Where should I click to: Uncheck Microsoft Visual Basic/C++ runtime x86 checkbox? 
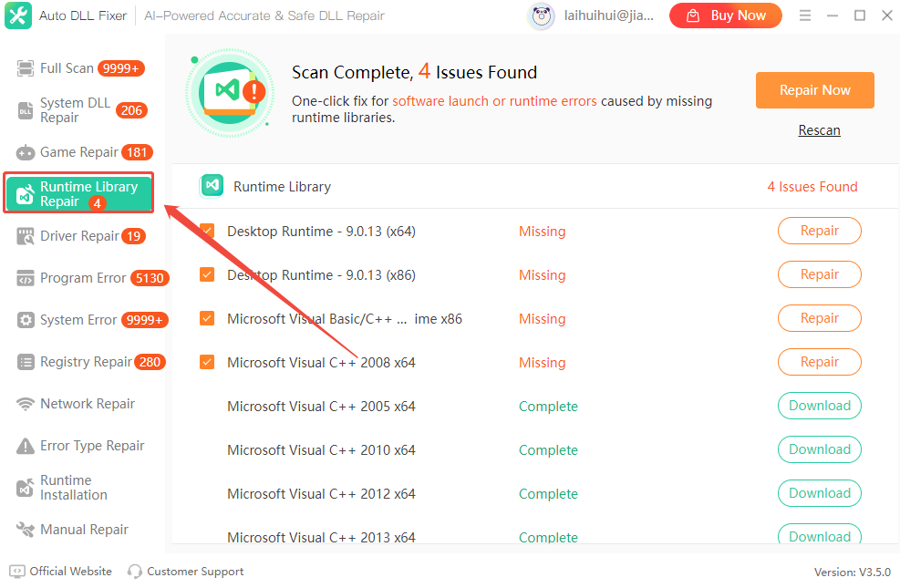[207, 319]
